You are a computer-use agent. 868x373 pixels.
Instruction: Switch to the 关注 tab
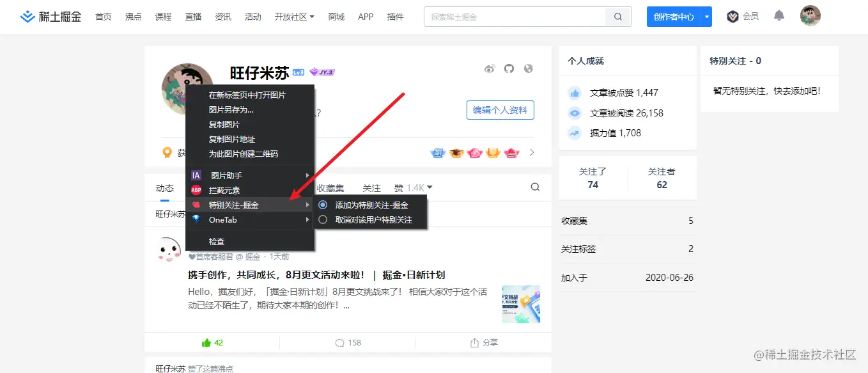371,188
